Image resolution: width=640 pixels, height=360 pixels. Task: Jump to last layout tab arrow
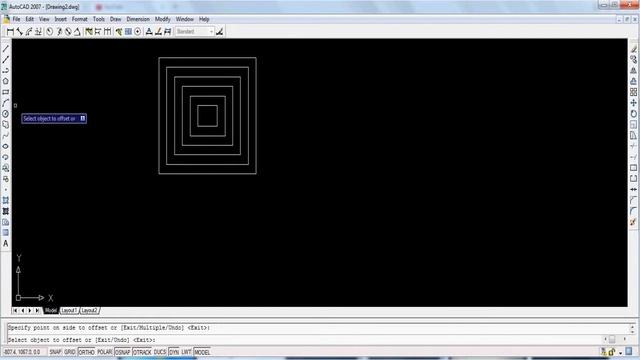(37, 311)
